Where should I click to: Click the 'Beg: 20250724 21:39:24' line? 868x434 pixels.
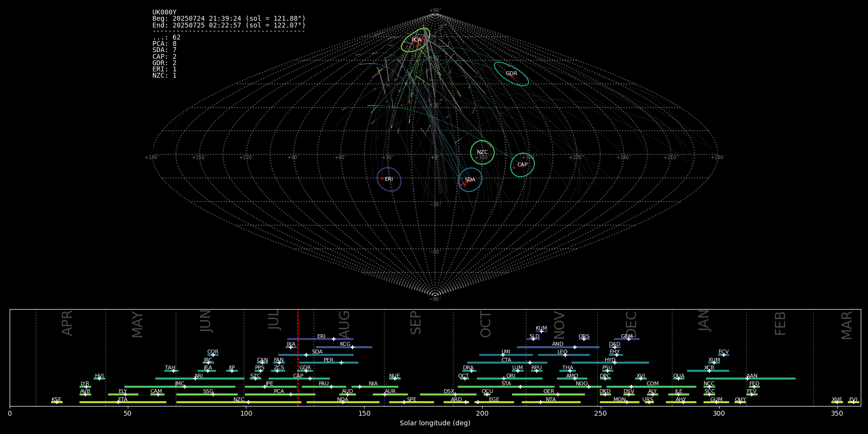coord(229,19)
